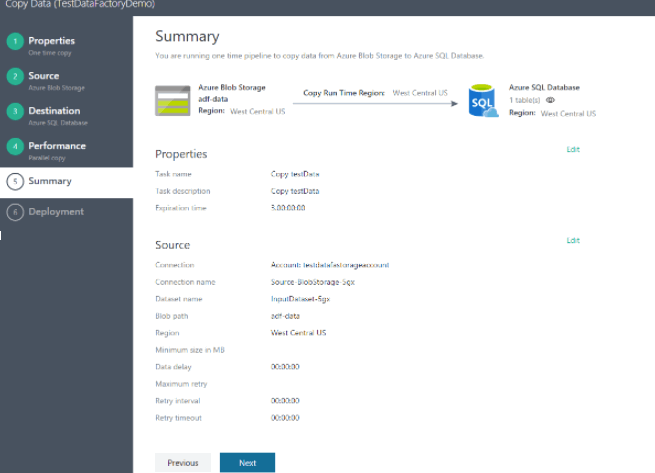Click the step 3 Destination circle icon

15,112
